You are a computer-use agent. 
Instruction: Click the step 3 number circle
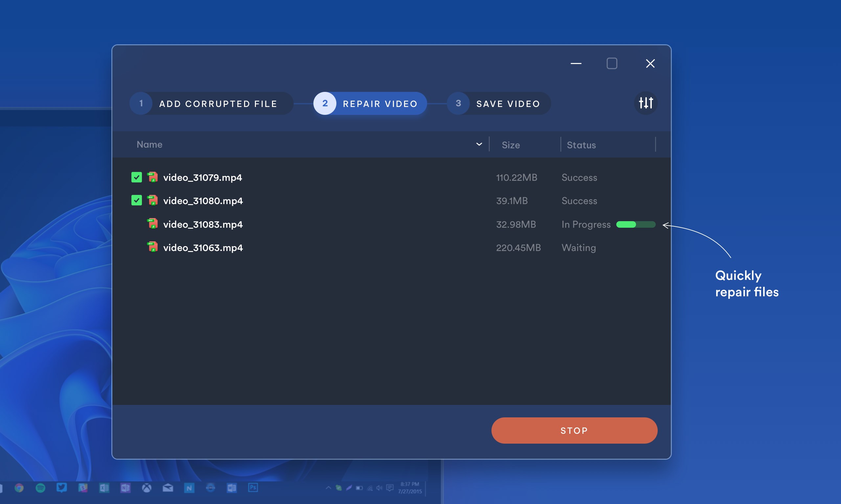(x=458, y=103)
